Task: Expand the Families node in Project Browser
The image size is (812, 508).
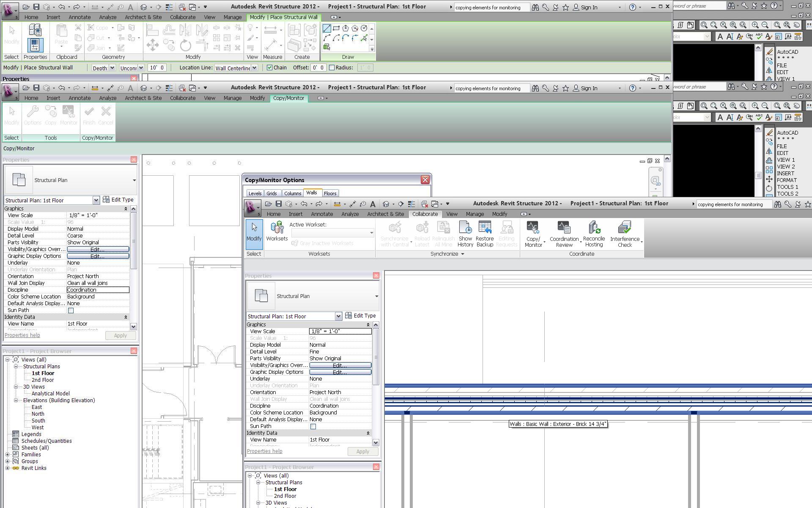Action: (7, 455)
